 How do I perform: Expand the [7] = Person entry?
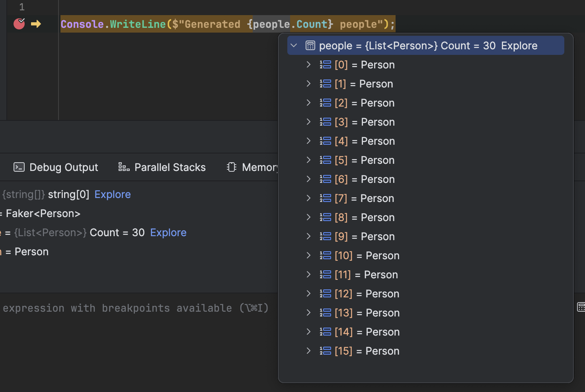[308, 198]
